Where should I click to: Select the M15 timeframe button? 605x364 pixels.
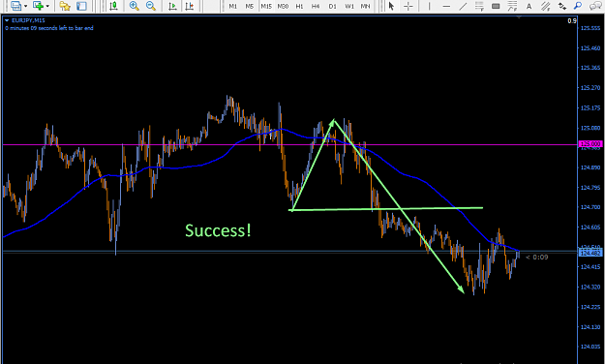coord(266,6)
